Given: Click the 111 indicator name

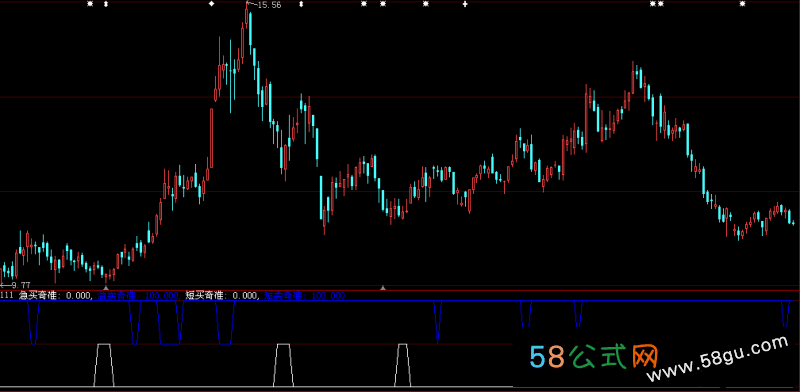Looking at the screenshot, I should [x=7, y=295].
